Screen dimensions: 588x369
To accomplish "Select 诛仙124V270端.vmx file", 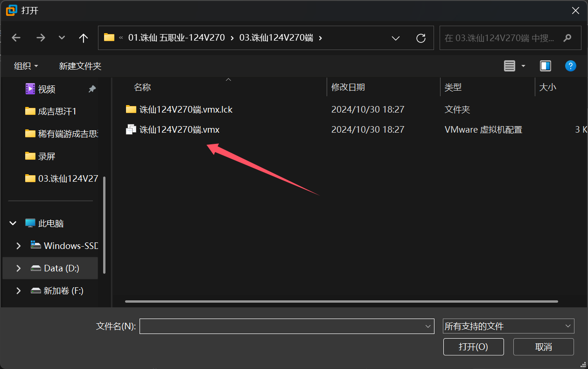I will [173, 130].
